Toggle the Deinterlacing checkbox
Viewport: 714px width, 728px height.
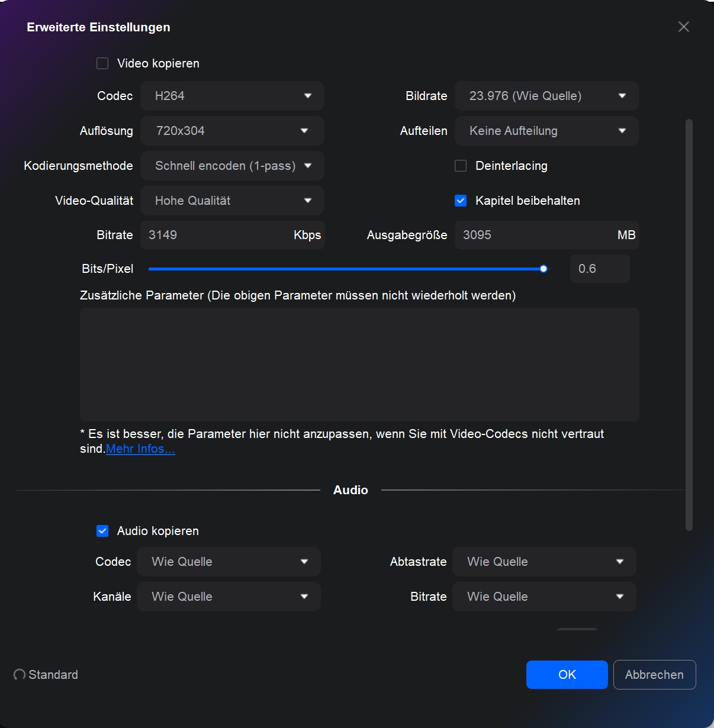pyautogui.click(x=461, y=166)
